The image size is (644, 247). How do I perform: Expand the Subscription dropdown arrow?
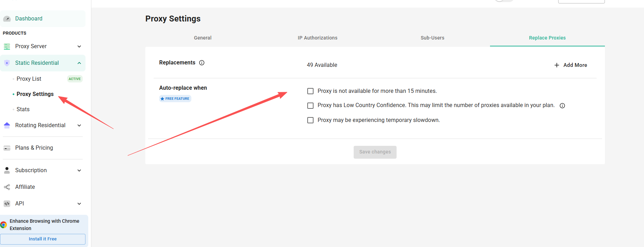point(79,170)
